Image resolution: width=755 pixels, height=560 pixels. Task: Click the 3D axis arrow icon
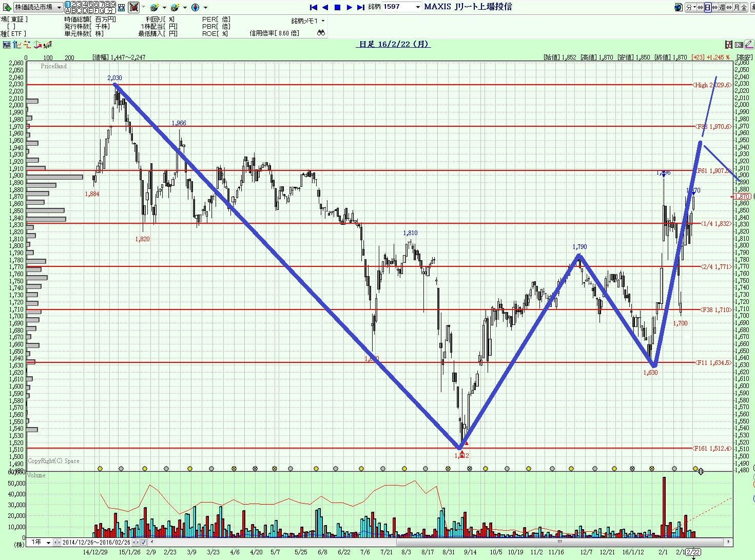[x=37, y=45]
